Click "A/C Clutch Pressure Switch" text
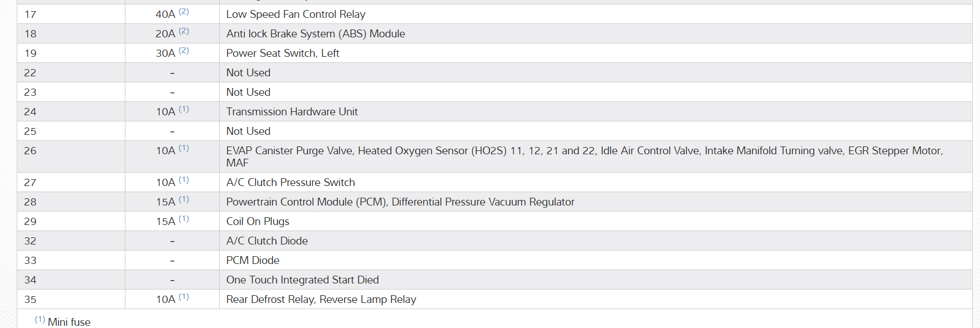The image size is (980, 328). 290,183
